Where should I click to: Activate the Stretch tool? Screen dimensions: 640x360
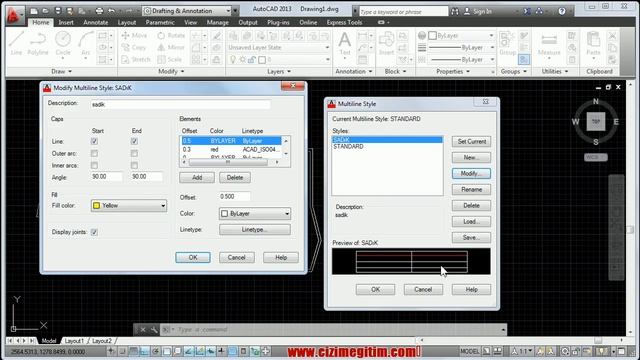click(136, 59)
